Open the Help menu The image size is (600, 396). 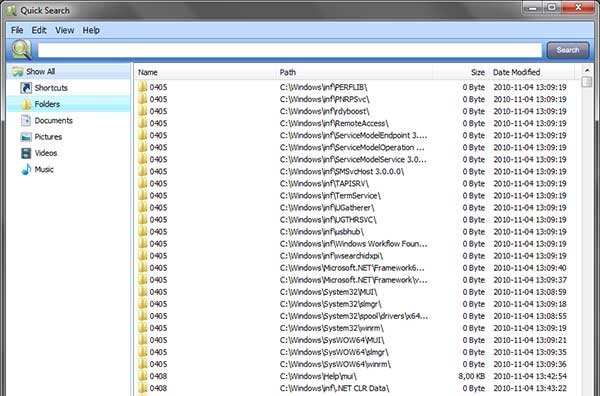[x=91, y=30]
